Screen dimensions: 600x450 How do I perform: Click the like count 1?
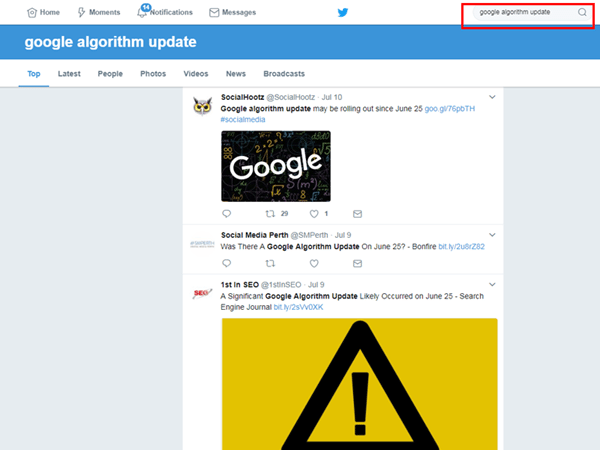(326, 214)
